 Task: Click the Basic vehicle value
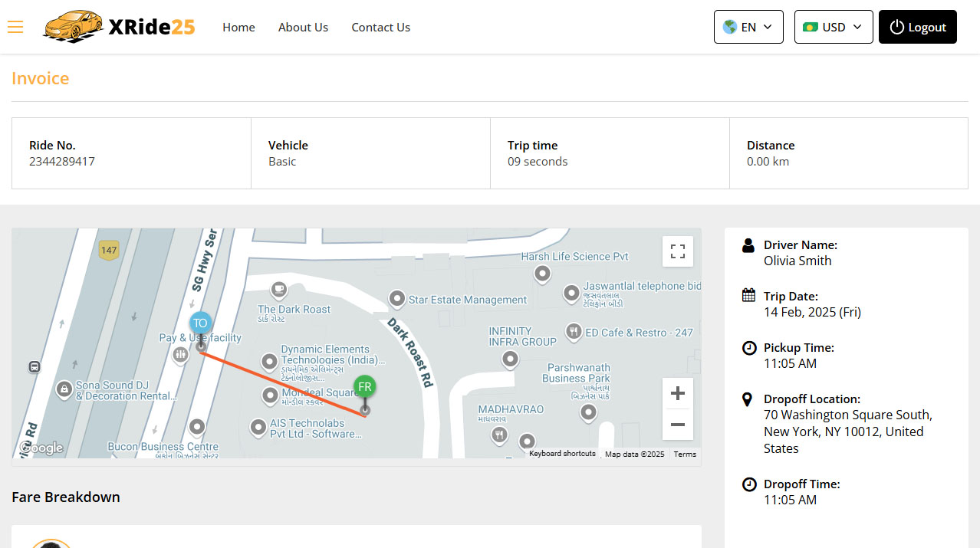[282, 162]
